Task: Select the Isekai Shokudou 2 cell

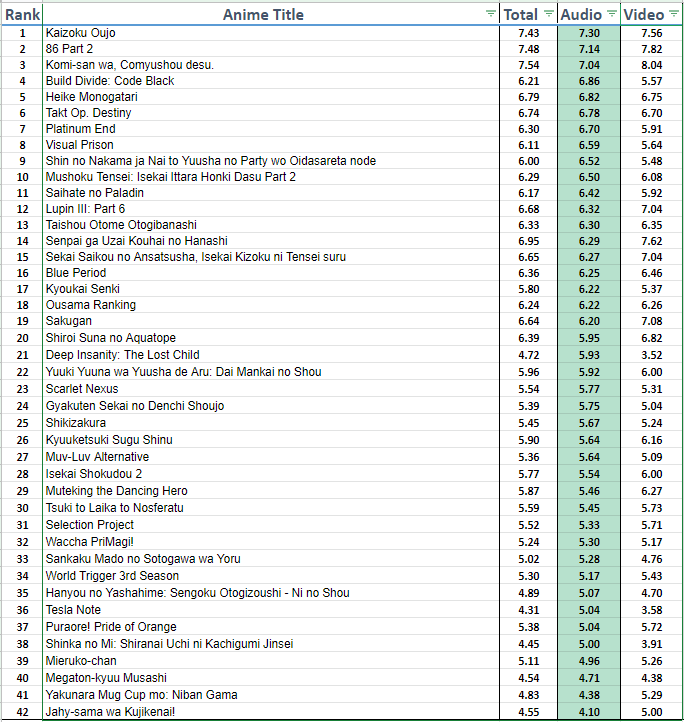Action: click(x=271, y=474)
